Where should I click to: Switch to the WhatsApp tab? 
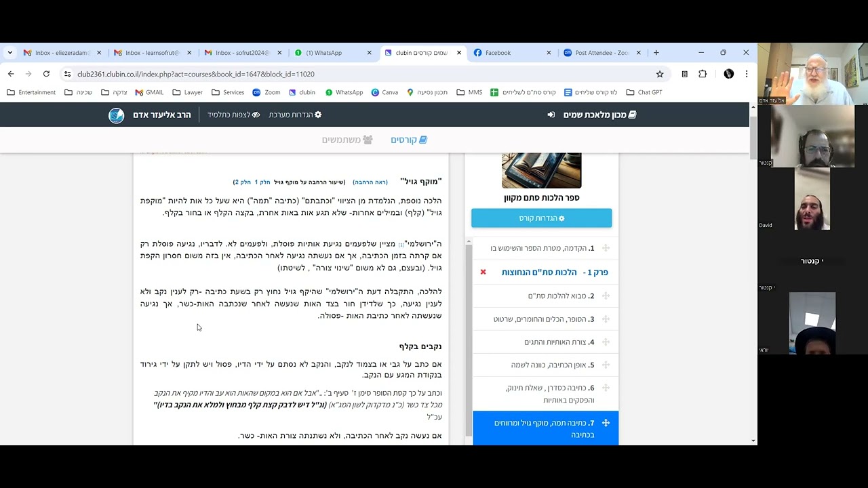pyautogui.click(x=332, y=52)
